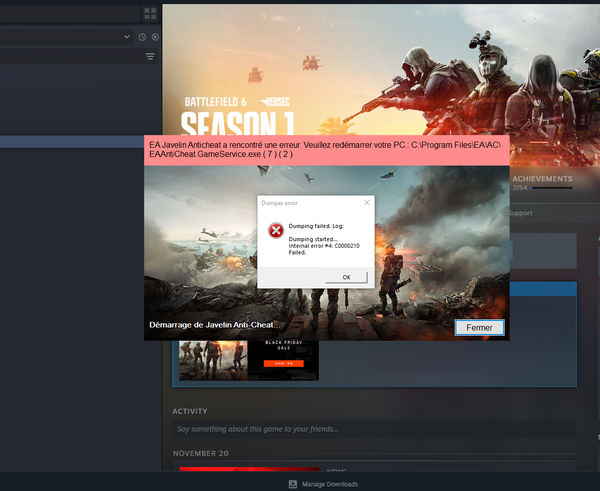Click the Fermer button
Screen dimensions: 600x491
(479, 327)
